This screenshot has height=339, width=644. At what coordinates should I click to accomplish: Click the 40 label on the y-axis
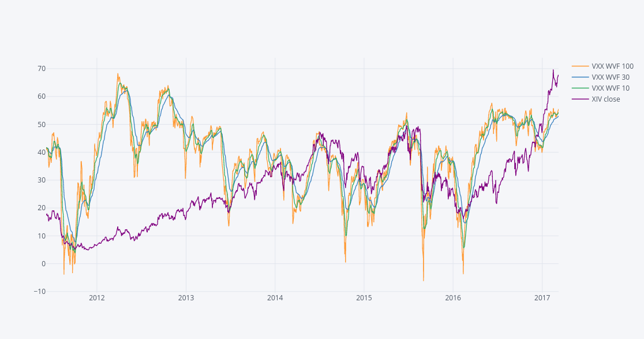click(42, 152)
